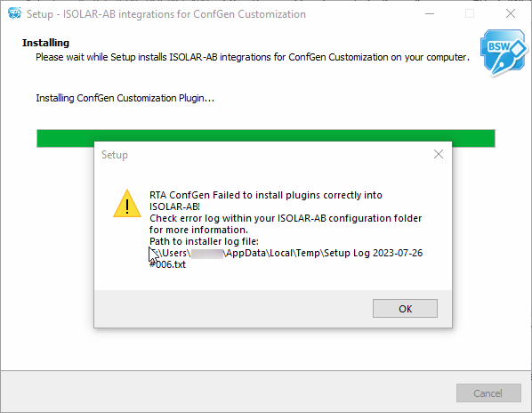Image resolution: width=532 pixels, height=413 pixels.
Task: Close the main ISOLAR-AB setup window
Action: coord(511,13)
